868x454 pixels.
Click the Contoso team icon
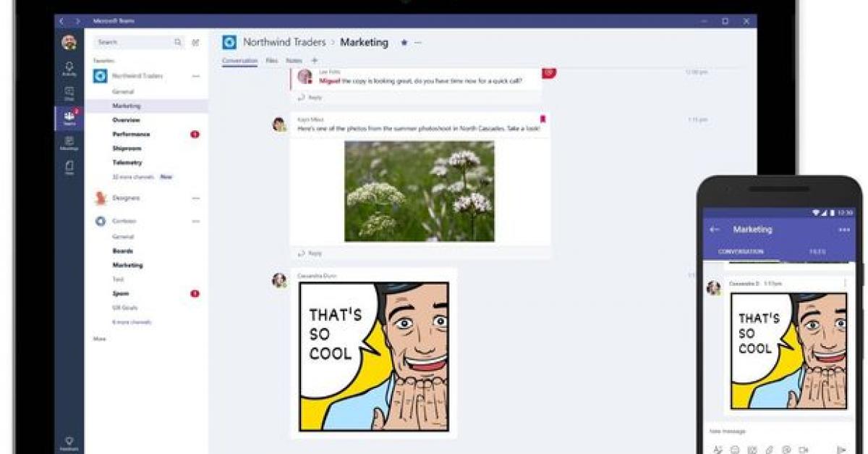tap(101, 221)
